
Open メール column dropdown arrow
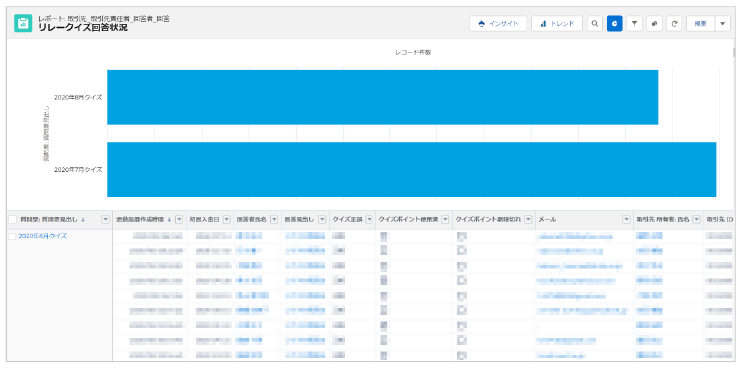626,219
